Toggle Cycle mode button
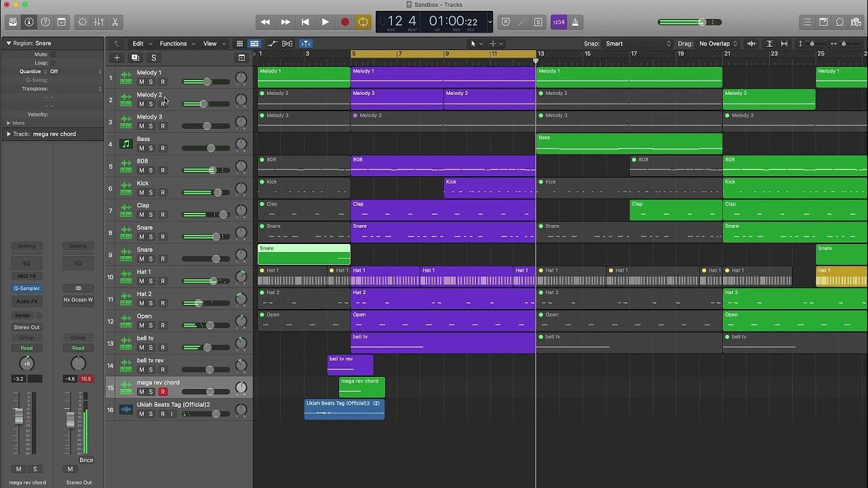Viewport: 868px width, 488px height. (x=363, y=22)
